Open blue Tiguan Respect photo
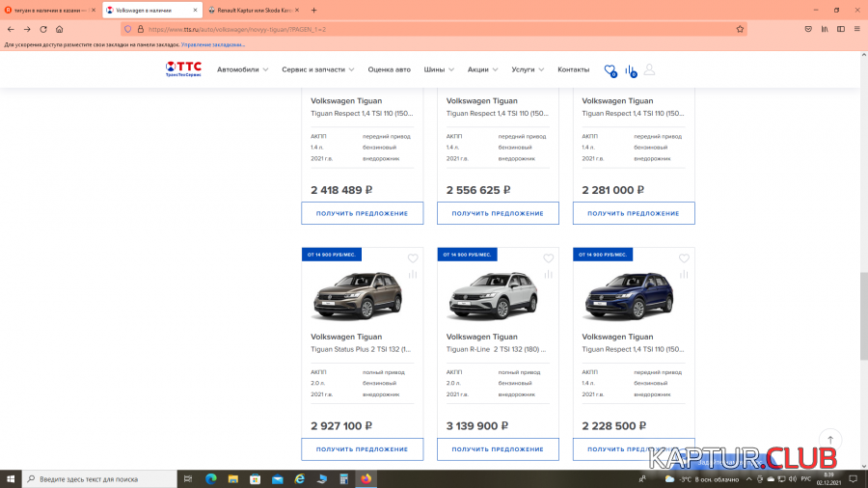Screen dimensions: 868x488 coord(629,296)
